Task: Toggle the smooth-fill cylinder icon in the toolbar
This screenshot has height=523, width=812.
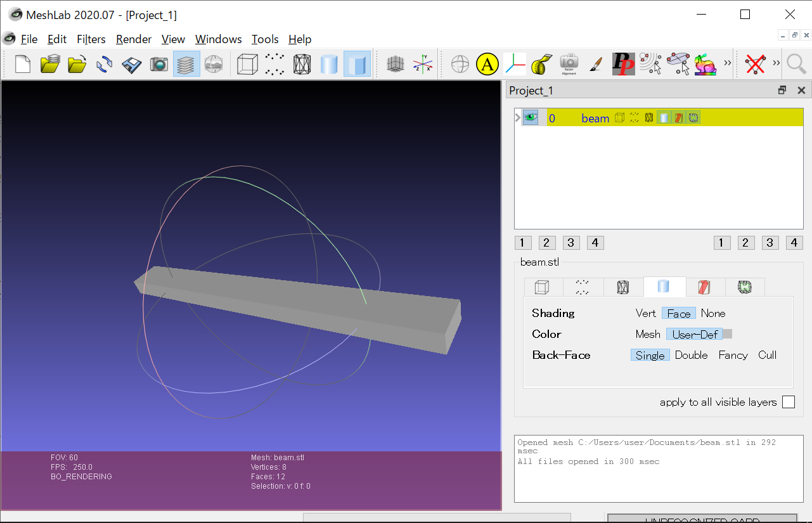Action: [x=329, y=64]
